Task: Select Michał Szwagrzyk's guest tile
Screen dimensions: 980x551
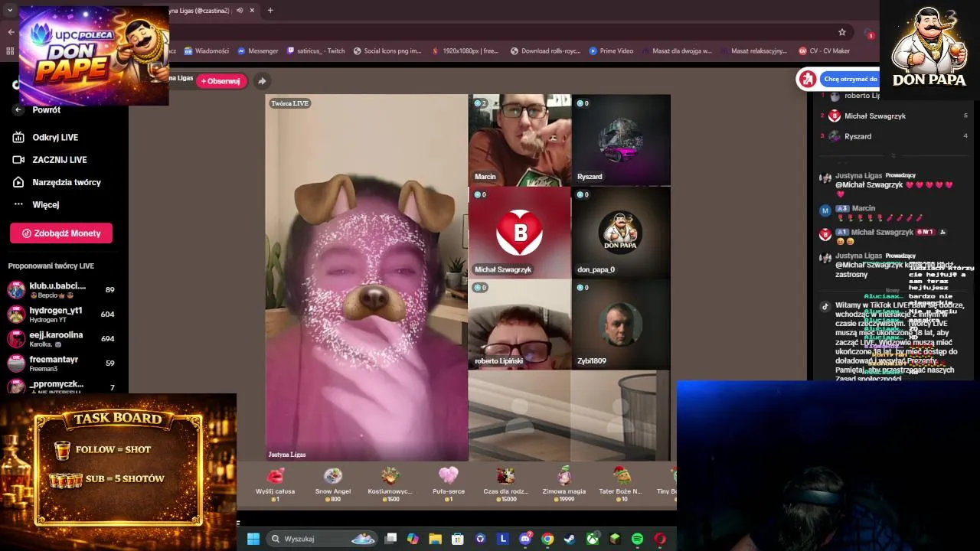Action: point(519,233)
